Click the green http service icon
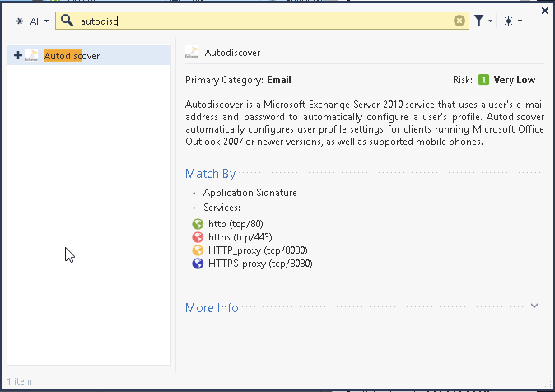 (198, 224)
